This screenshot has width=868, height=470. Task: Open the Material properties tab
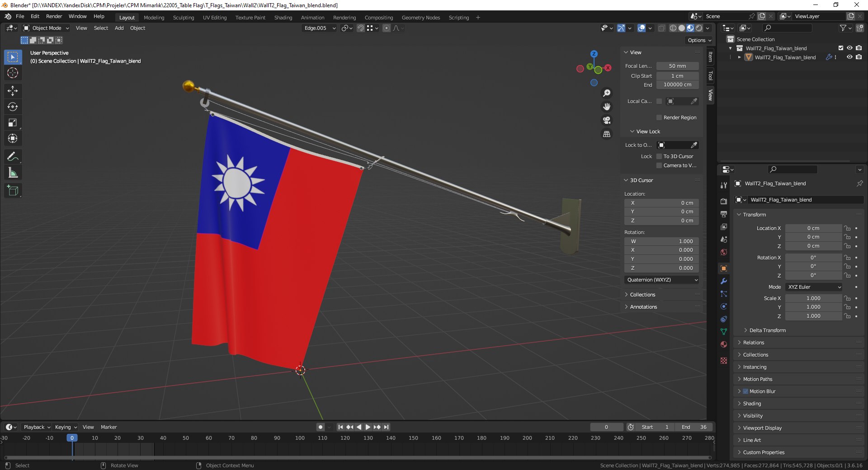[x=724, y=344]
